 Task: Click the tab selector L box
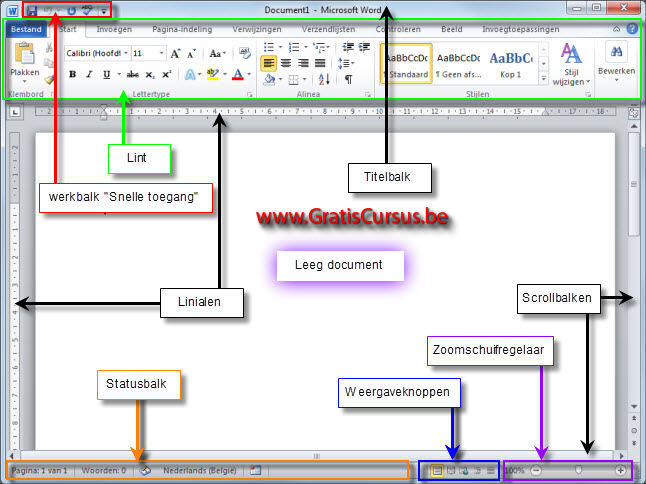pos(15,112)
